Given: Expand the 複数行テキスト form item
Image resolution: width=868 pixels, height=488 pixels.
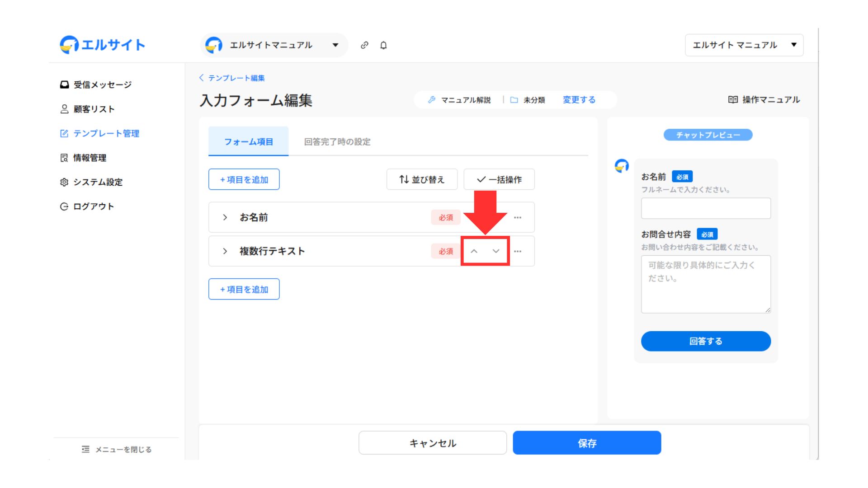Looking at the screenshot, I should tap(225, 251).
